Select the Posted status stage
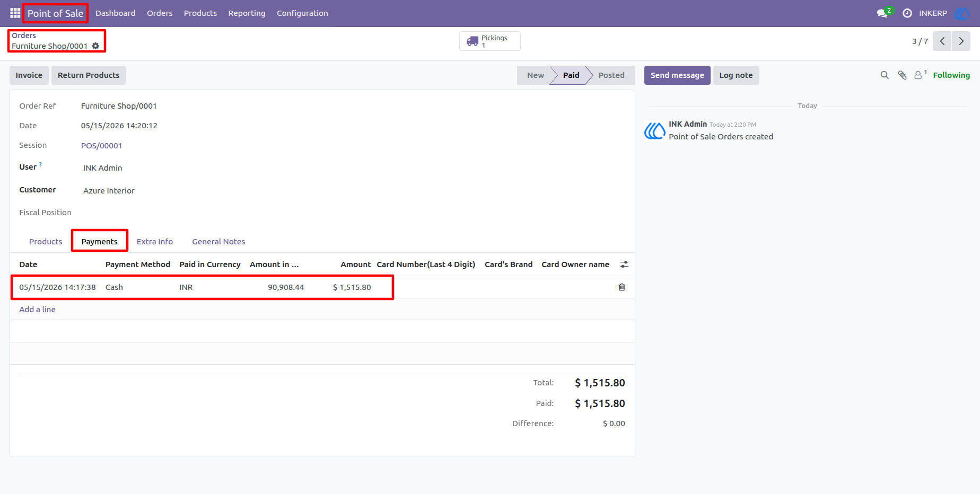The height and width of the screenshot is (494, 980). pyautogui.click(x=611, y=75)
